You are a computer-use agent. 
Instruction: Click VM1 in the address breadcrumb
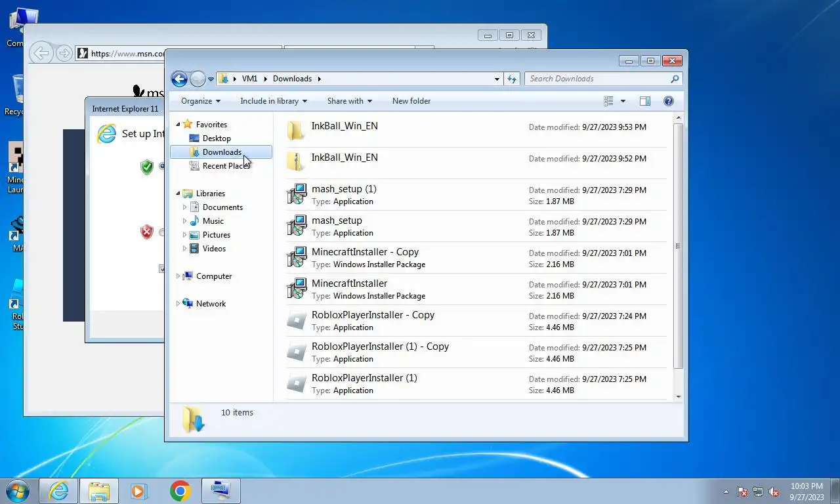point(249,79)
